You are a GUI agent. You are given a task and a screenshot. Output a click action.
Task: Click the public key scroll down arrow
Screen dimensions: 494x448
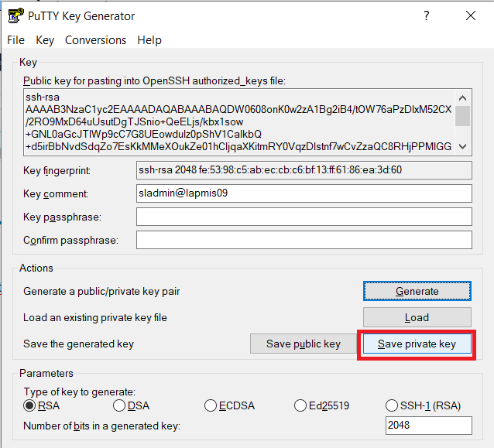tap(462, 146)
